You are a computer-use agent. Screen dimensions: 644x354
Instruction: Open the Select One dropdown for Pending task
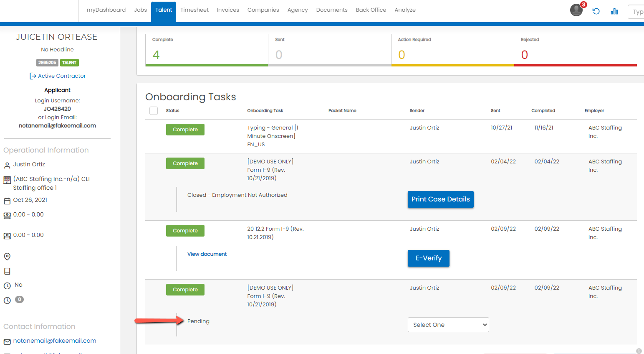tap(448, 325)
